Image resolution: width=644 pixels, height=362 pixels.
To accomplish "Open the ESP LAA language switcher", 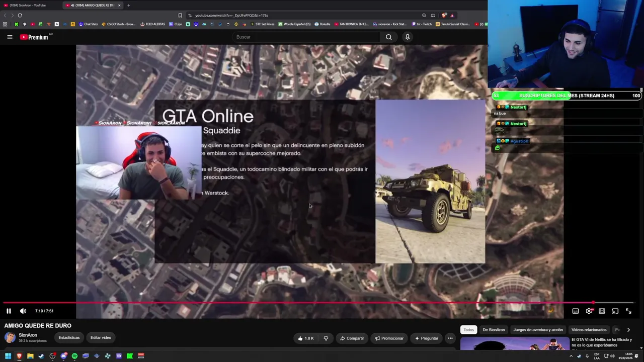I will tap(597, 356).
